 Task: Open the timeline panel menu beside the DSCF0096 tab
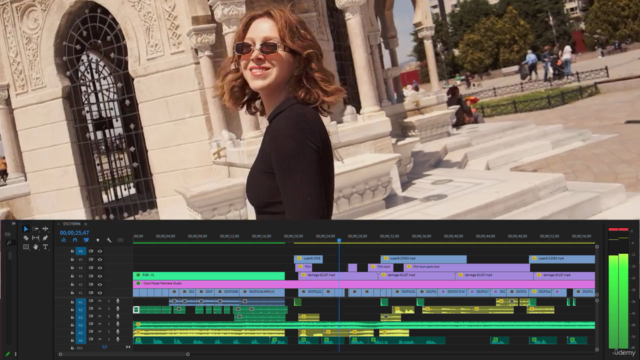(x=86, y=224)
